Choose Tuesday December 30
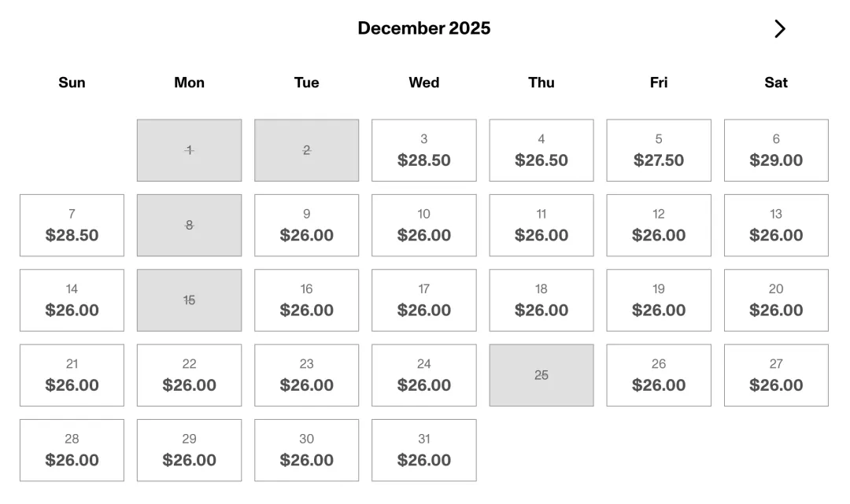The width and height of the screenshot is (850, 504). point(306,451)
